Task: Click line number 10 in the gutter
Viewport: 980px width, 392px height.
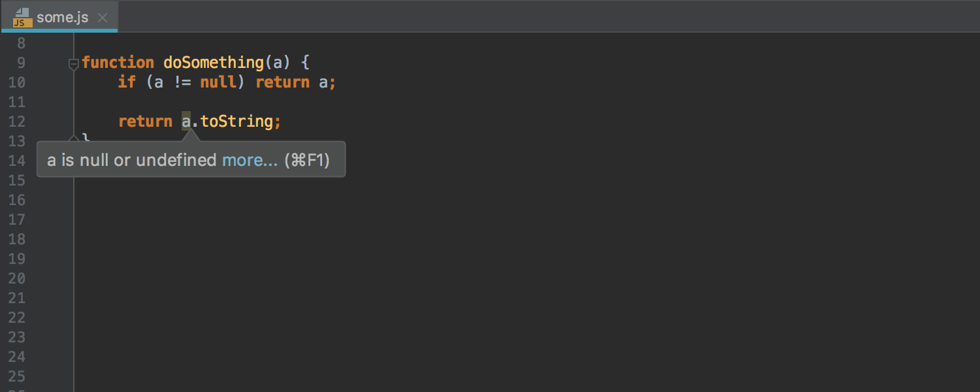Action: point(17,82)
